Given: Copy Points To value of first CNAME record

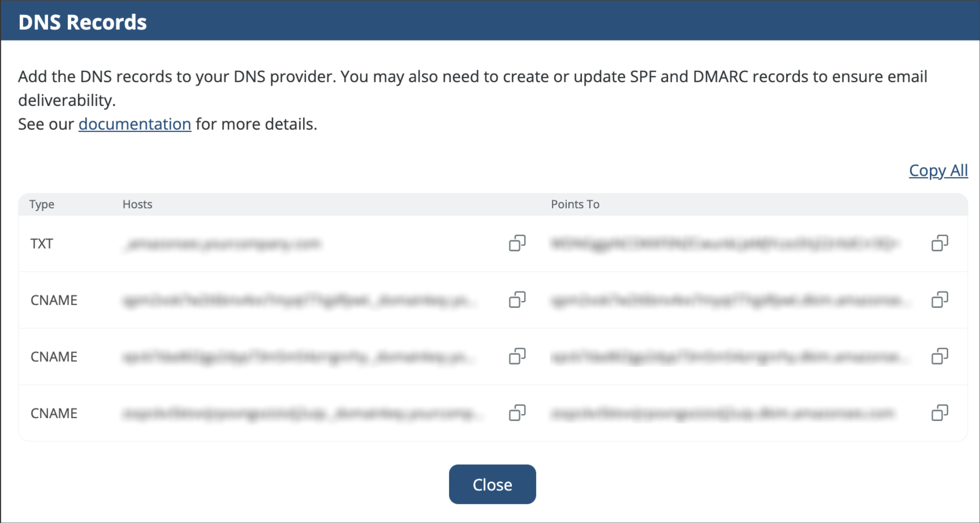Looking at the screenshot, I should pyautogui.click(x=939, y=300).
